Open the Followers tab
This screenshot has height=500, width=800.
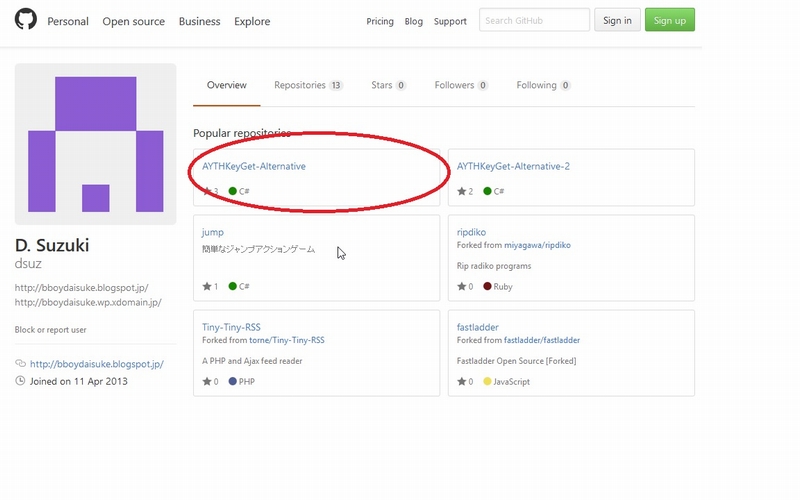[x=461, y=85]
